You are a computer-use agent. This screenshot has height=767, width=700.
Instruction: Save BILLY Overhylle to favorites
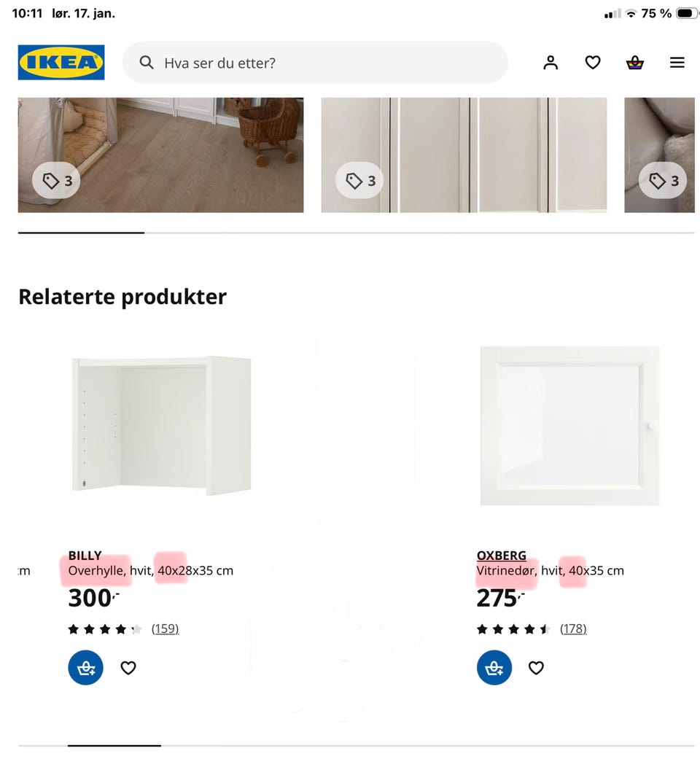[128, 667]
